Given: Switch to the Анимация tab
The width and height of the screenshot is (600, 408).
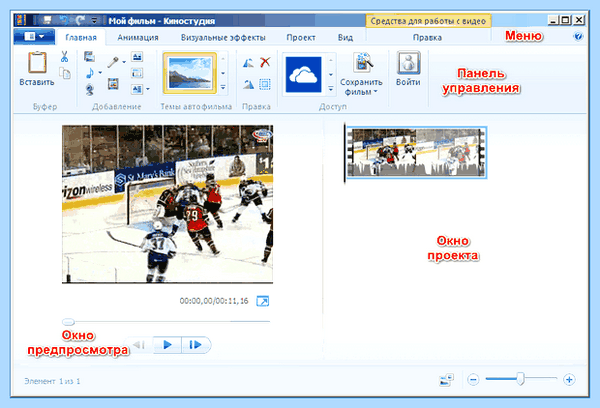Looking at the screenshot, I should point(138,38).
